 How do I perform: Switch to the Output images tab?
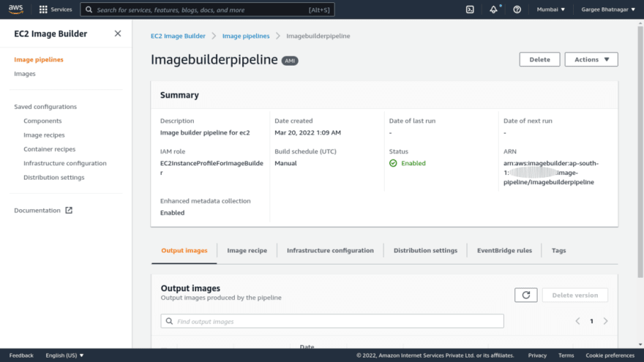[x=184, y=250]
